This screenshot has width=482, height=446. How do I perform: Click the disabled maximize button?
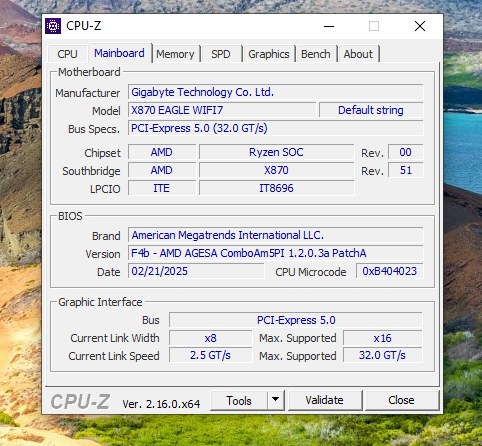[374, 26]
